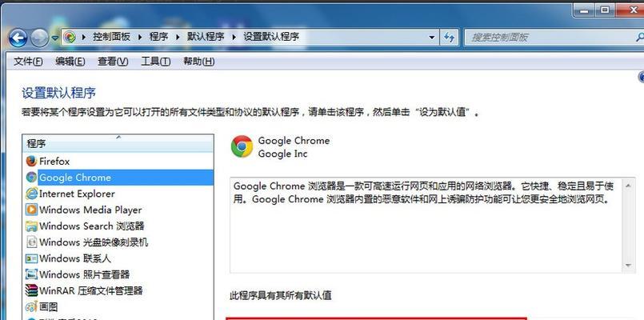Click the Control Panel icon in address bar
The width and height of the screenshot is (644, 320).
tap(70, 38)
